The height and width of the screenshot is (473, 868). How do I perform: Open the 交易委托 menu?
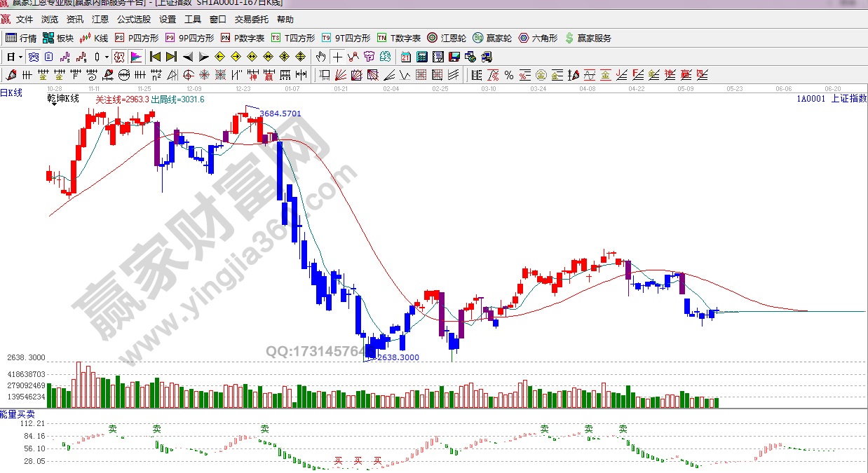252,20
